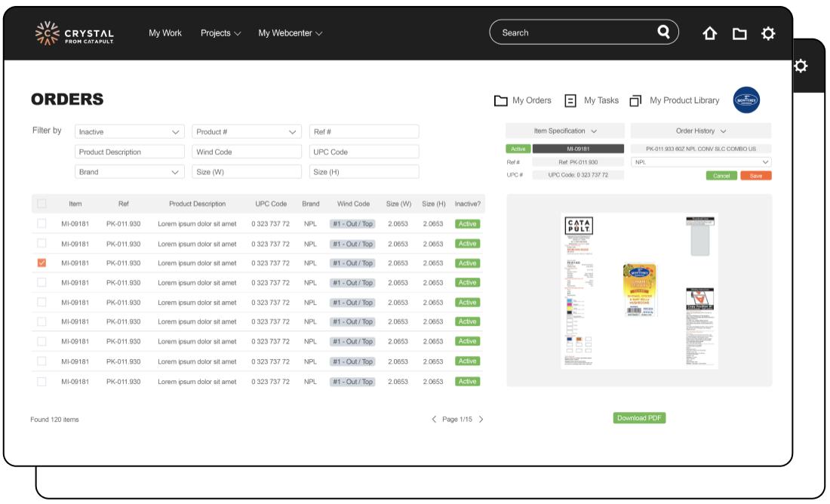Expand the Brand filter dropdown

129,172
